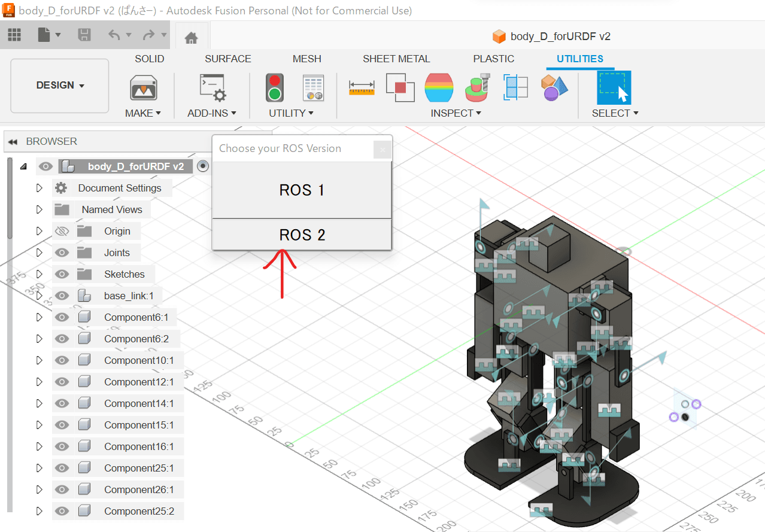Click the Interference inspect icon
The height and width of the screenshot is (532, 765).
[400, 88]
